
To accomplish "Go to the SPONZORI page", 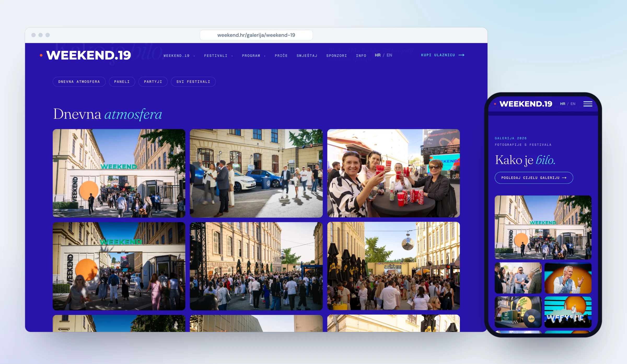I will (336, 56).
